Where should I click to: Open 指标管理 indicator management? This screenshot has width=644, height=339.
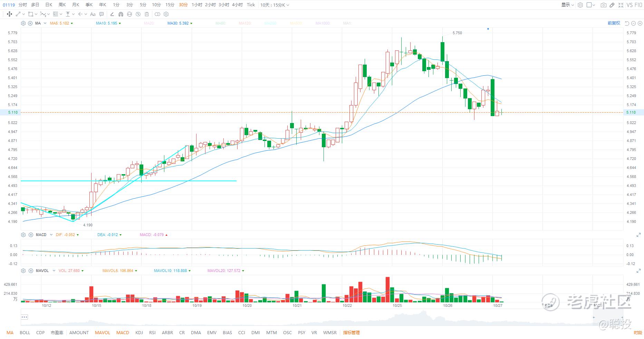351,333
